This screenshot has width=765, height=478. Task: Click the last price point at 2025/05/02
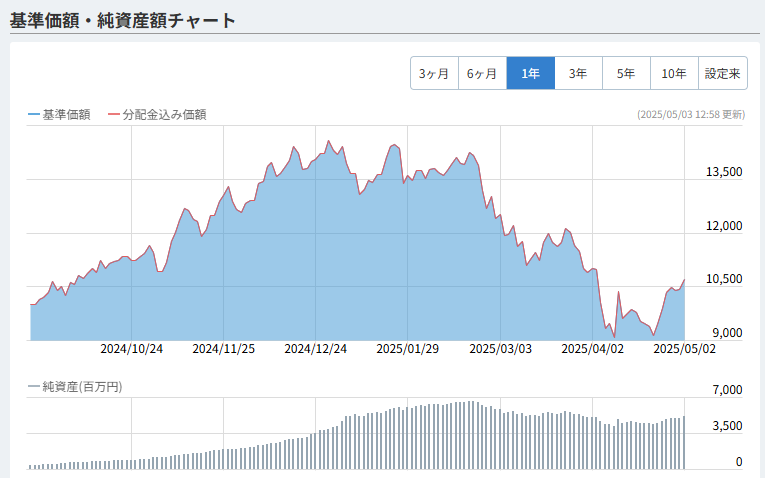[684, 280]
